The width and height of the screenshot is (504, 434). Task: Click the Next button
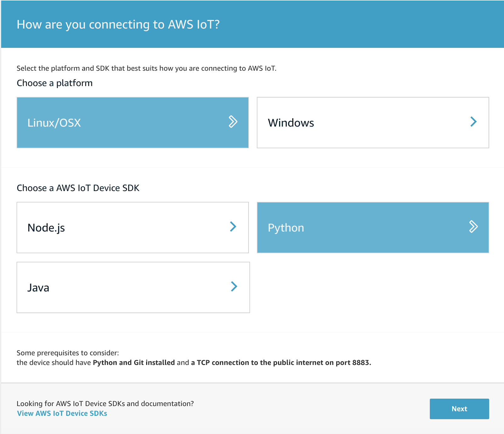pyautogui.click(x=459, y=409)
